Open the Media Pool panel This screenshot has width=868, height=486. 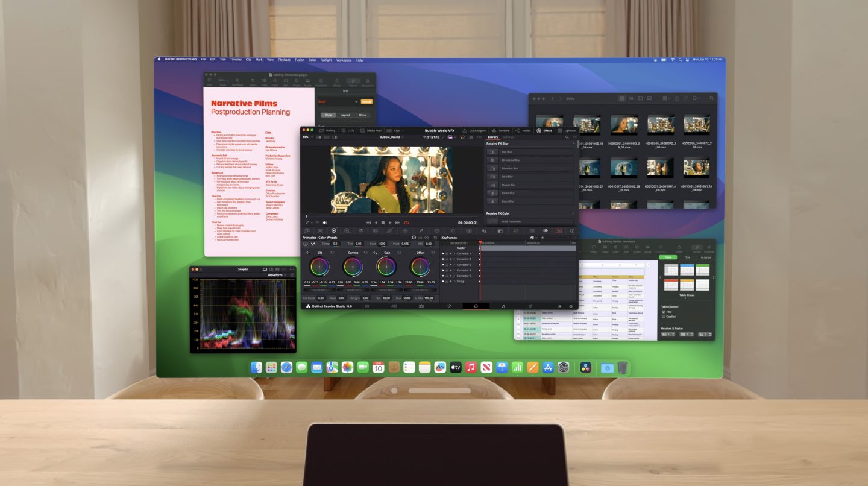[374, 130]
